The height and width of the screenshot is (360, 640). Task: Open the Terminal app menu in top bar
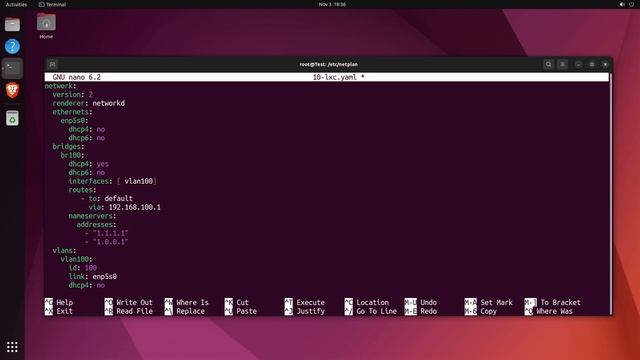[x=52, y=4]
